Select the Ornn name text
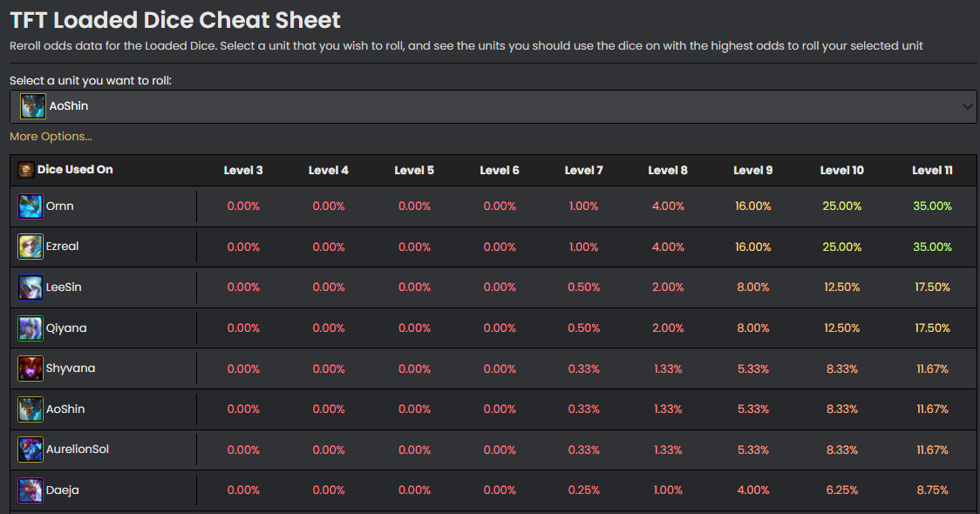 [60, 206]
